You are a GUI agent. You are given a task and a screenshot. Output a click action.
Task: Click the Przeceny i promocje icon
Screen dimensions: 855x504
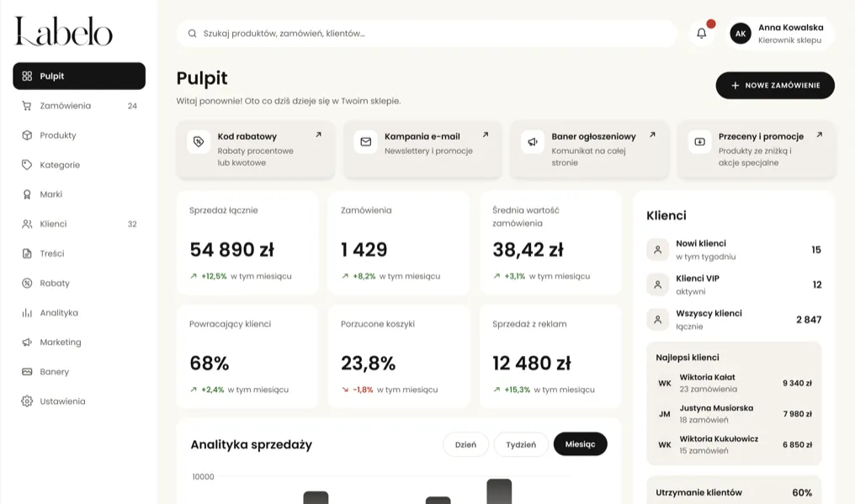(699, 142)
